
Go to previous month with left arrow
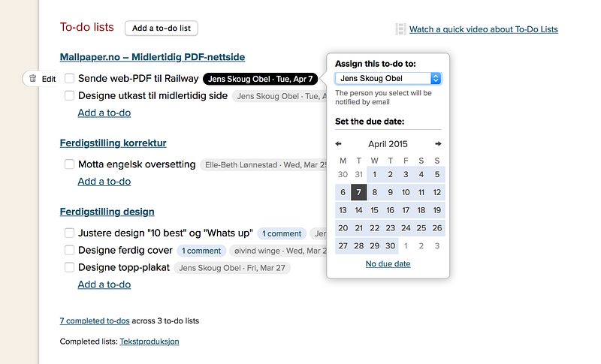tap(338, 144)
